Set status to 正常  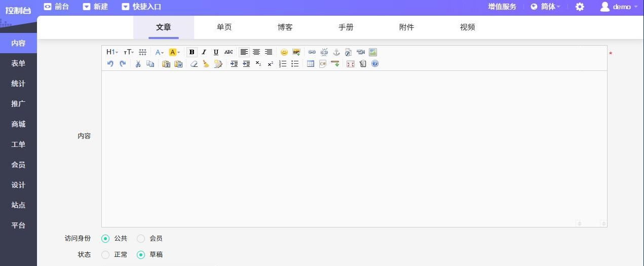(105, 255)
